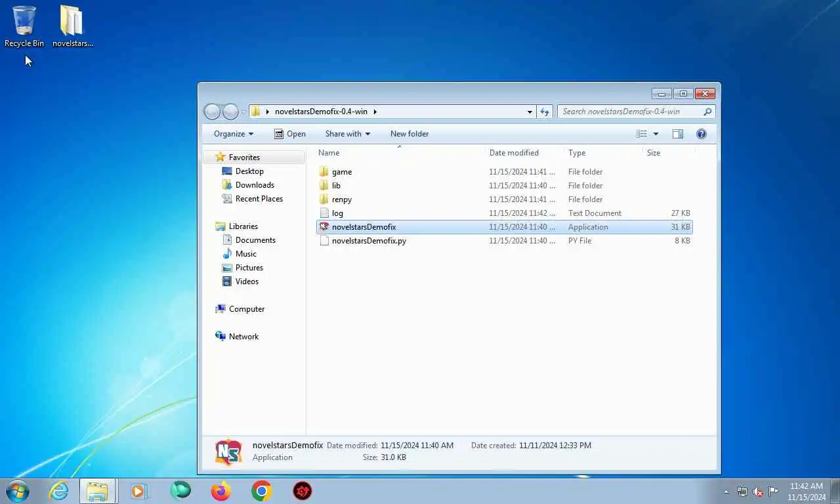Expand the view options dropdown arrow
Viewport: 840px width, 504px height.
point(656,134)
